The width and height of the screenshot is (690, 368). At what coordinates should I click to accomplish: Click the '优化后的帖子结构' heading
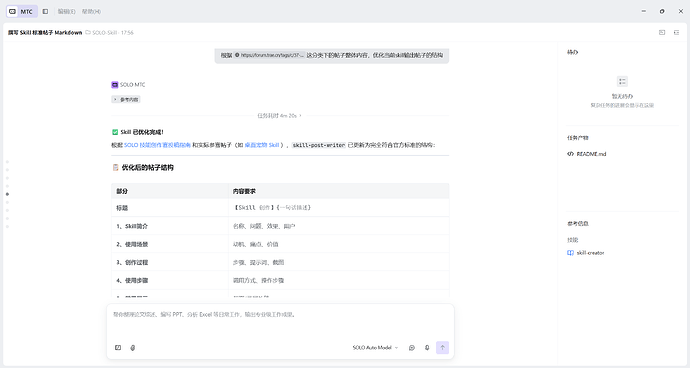pos(147,168)
